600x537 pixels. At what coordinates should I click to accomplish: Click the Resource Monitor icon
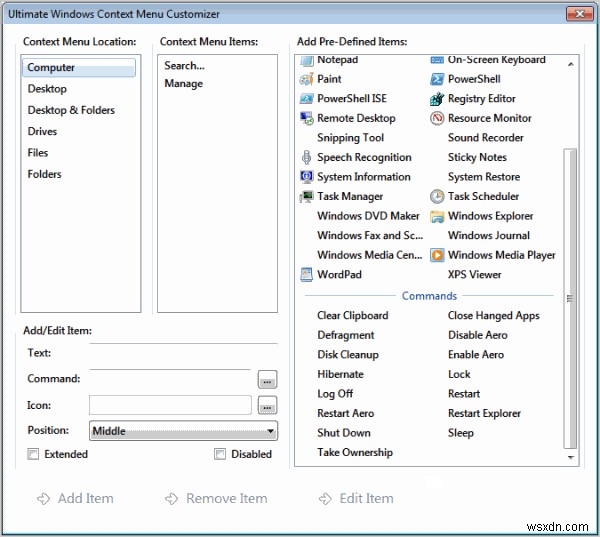(x=437, y=118)
